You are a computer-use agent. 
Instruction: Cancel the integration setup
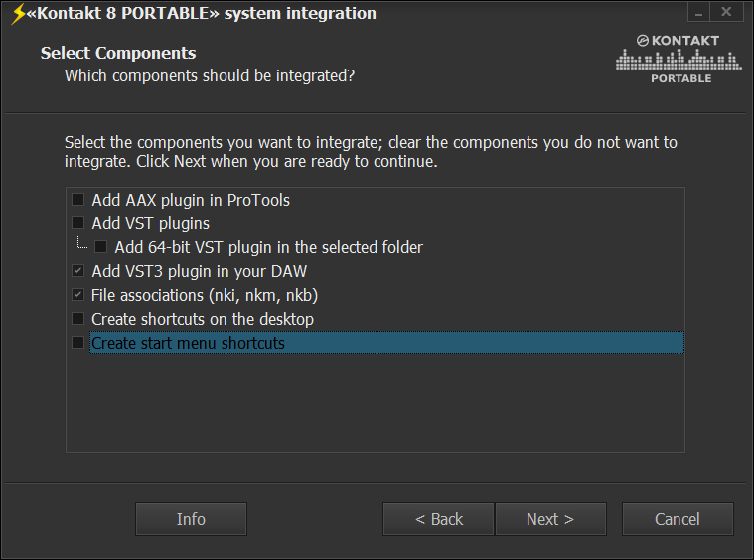coord(678,519)
